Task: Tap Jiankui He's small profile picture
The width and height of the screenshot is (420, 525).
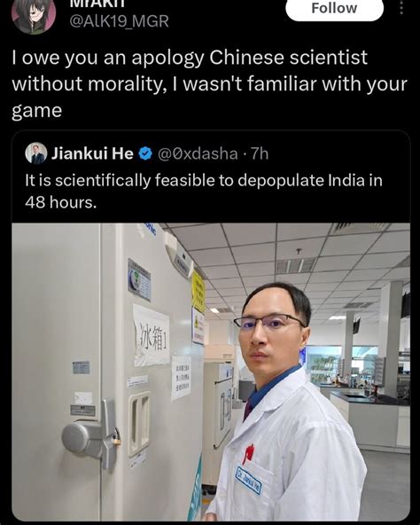Action: 35,153
